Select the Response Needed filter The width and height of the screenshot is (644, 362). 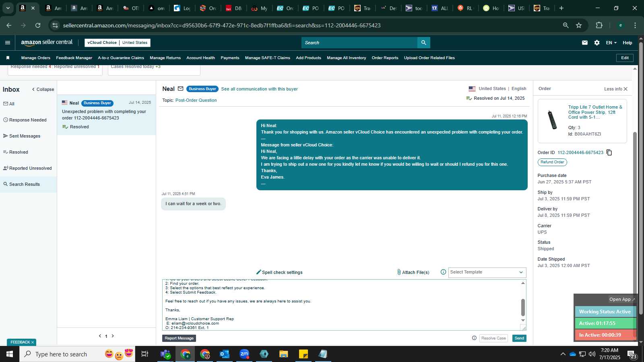[28, 120]
